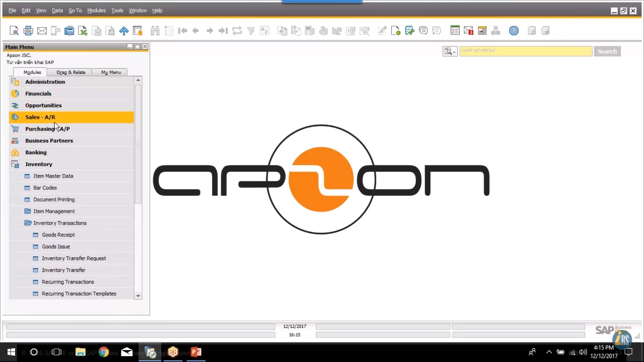Switch to the Drag & Relate tab
The image size is (644, 362).
pyautogui.click(x=71, y=72)
